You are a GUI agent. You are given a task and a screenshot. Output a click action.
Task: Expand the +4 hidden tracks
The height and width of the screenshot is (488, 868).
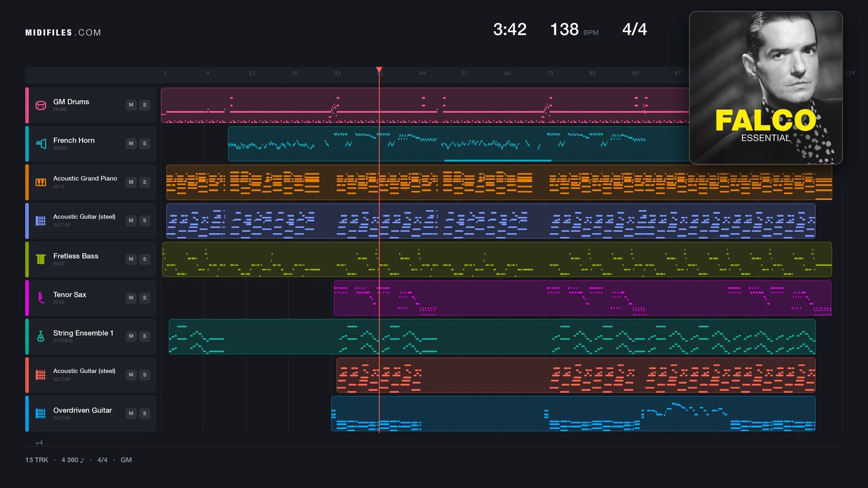point(39,443)
